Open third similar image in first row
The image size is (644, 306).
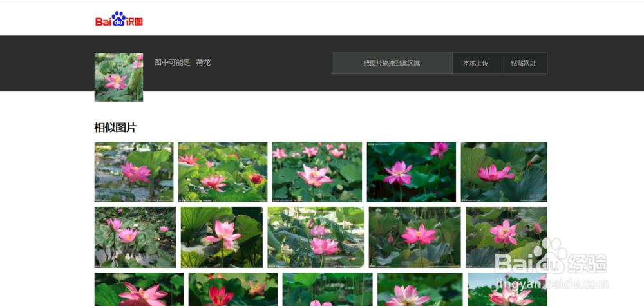pyautogui.click(x=317, y=172)
